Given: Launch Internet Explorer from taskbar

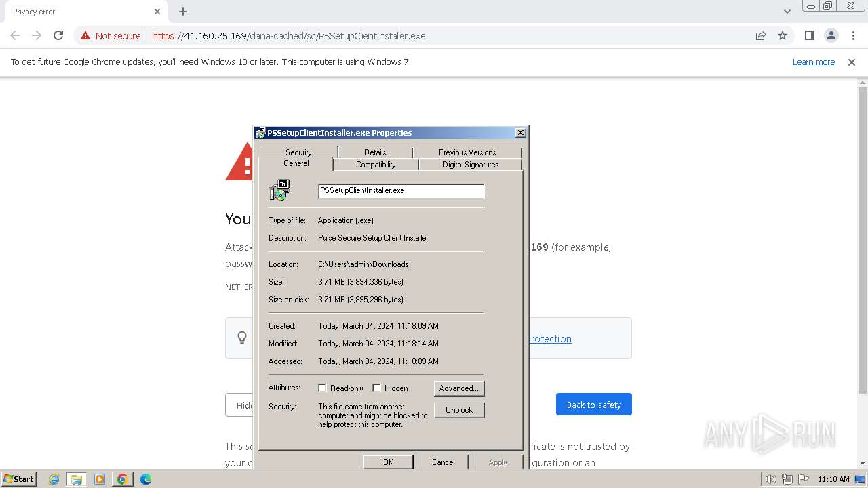Looking at the screenshot, I should (54, 479).
